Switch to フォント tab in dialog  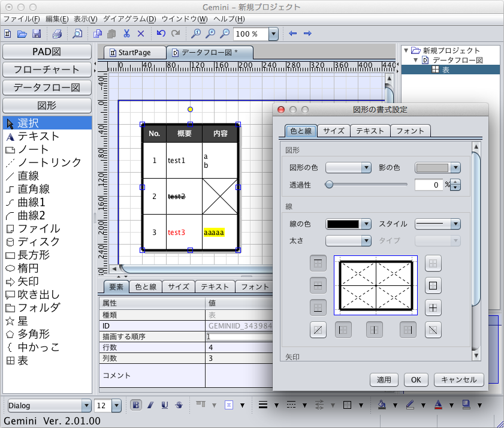410,131
